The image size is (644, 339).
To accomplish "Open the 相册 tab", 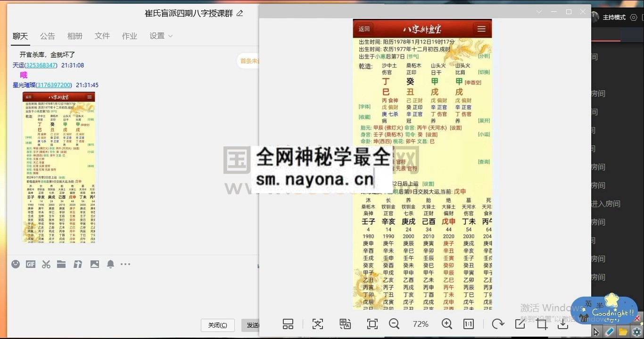I will (75, 36).
